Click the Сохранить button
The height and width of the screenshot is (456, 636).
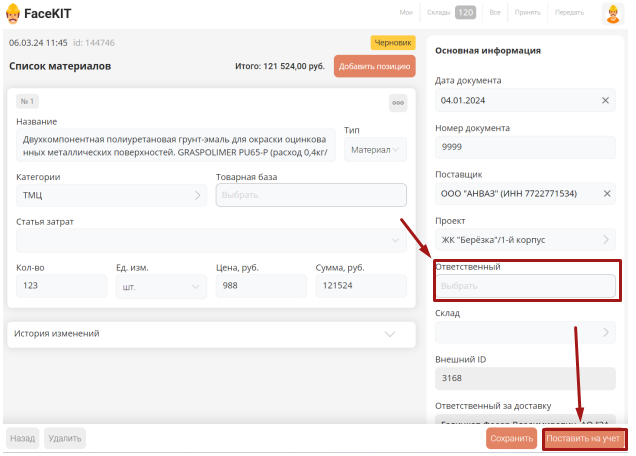point(511,438)
